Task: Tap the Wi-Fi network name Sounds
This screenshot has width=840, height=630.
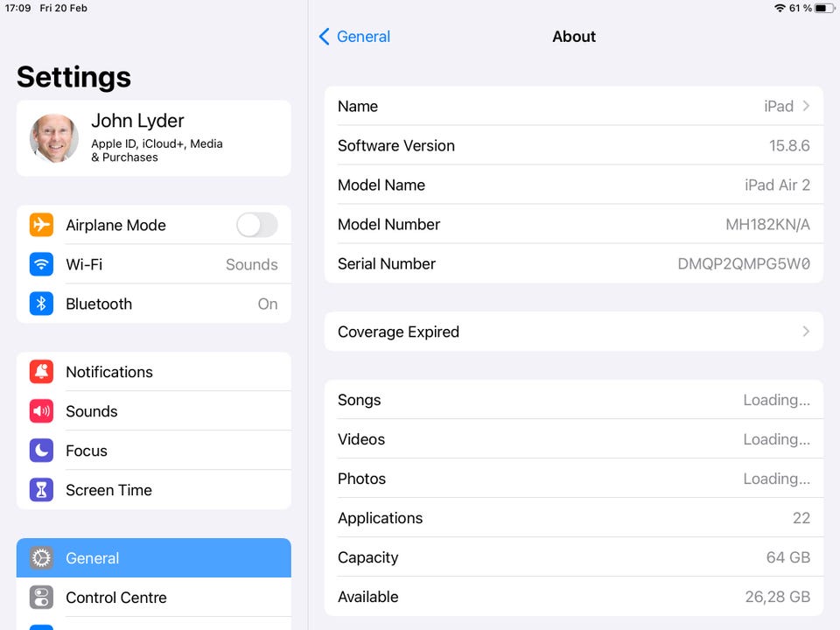Action: [x=252, y=264]
